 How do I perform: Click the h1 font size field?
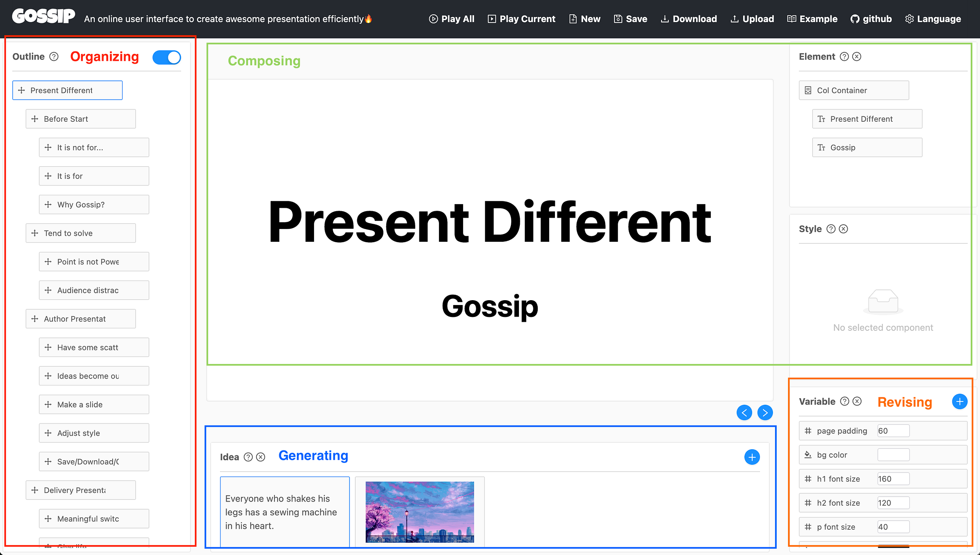tap(893, 479)
